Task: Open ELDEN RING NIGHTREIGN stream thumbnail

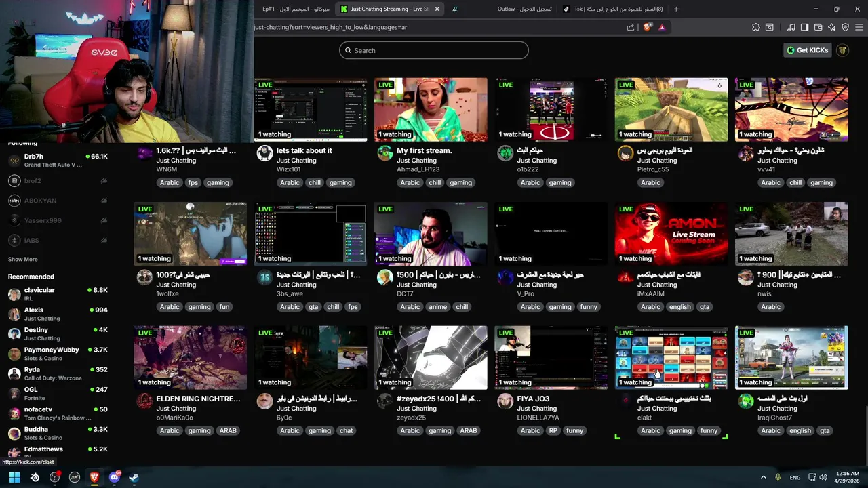Action: [x=191, y=358]
